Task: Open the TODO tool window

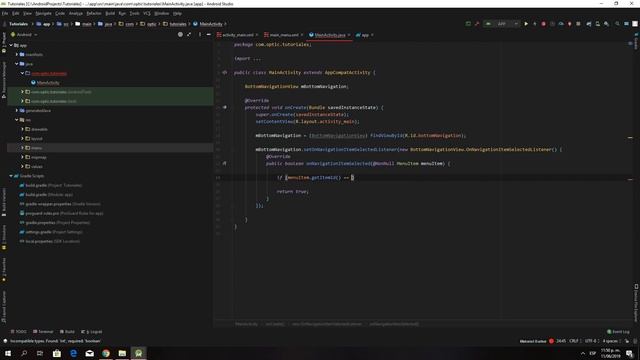Action: pos(18,331)
